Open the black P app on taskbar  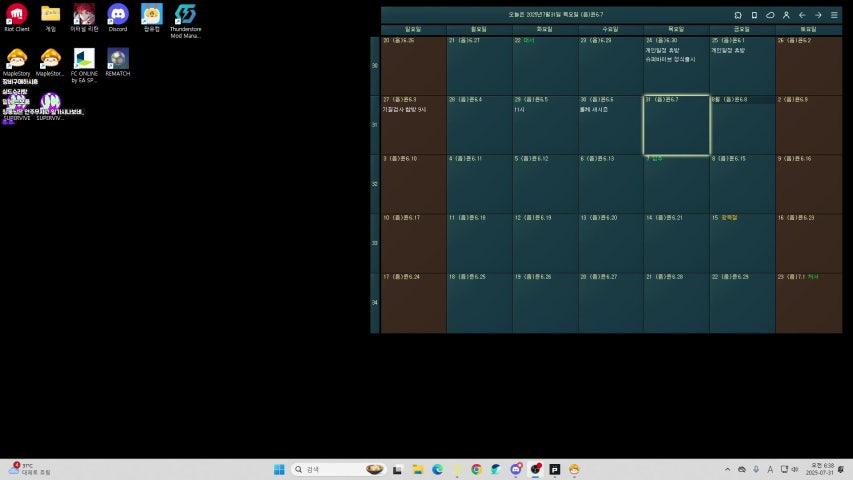[x=555, y=469]
